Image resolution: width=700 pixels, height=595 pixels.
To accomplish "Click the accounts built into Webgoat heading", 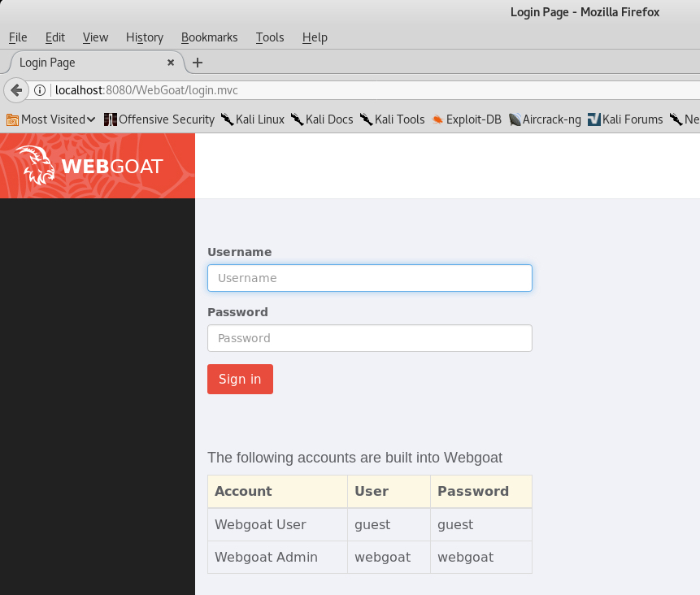I will (355, 458).
